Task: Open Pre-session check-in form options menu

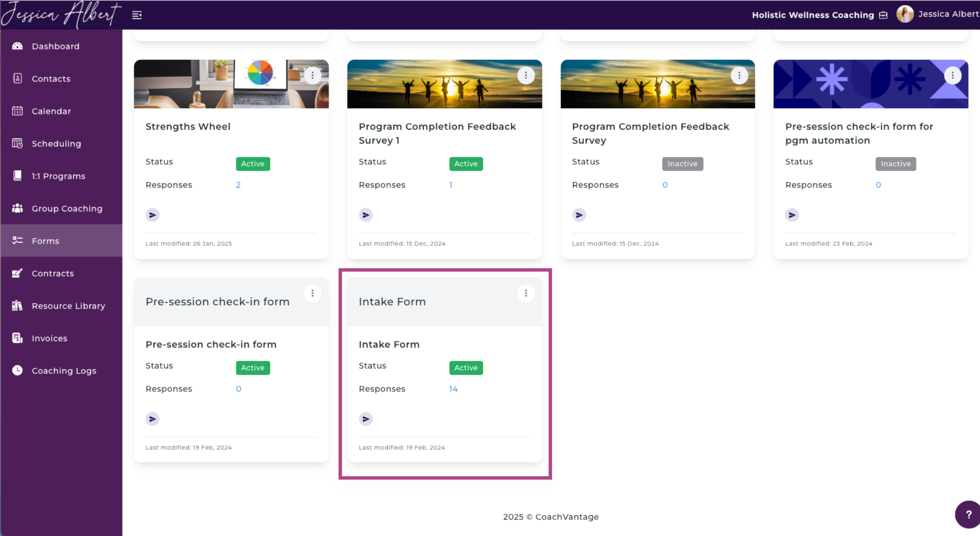Action: click(312, 293)
